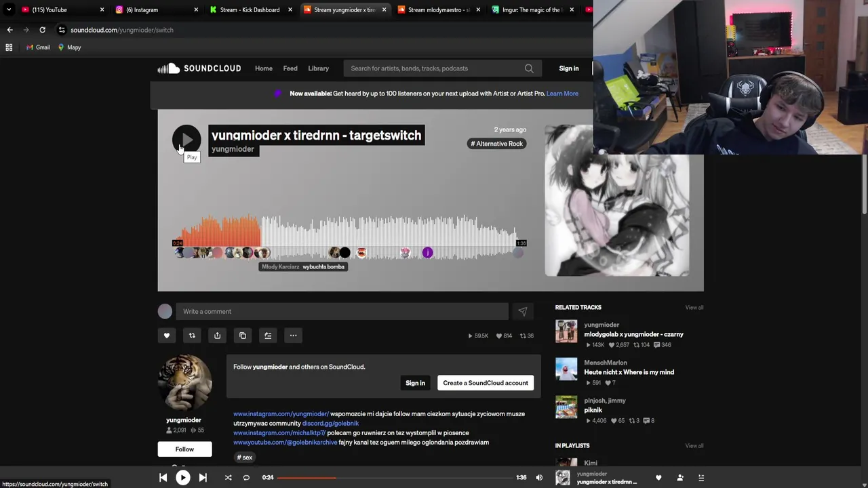Open the three-dot More menu below the comment box
The image size is (868, 488).
click(293, 335)
